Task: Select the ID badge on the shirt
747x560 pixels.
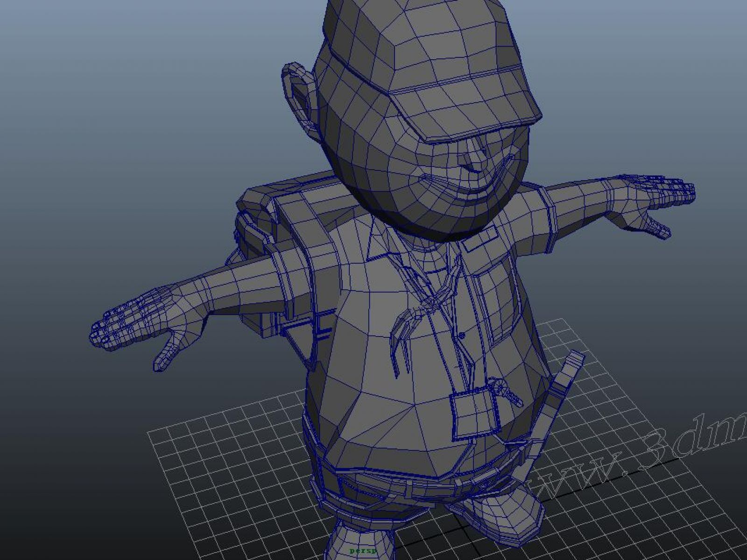Action: point(475,415)
